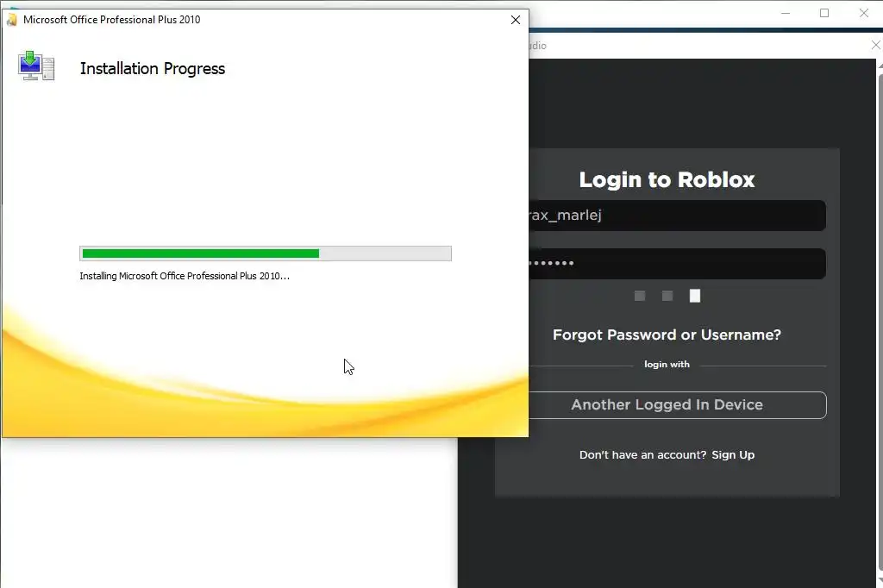Click the 'Installation Progress' heading
Image resolution: width=883 pixels, height=588 pixels.
(x=153, y=69)
